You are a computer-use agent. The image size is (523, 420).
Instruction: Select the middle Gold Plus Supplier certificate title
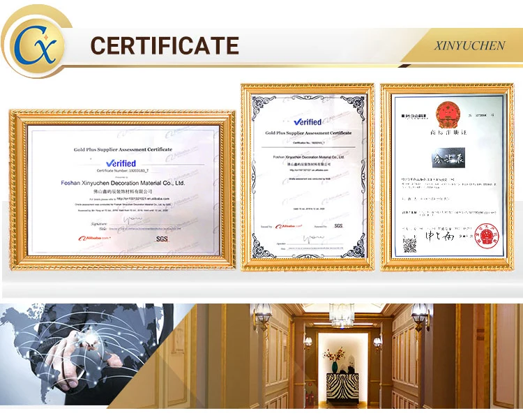[308, 133]
